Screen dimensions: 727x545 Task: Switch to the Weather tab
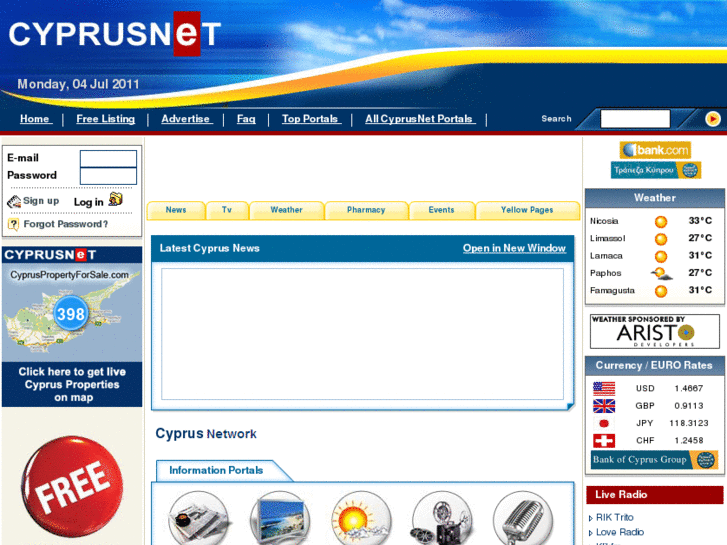pyautogui.click(x=287, y=210)
